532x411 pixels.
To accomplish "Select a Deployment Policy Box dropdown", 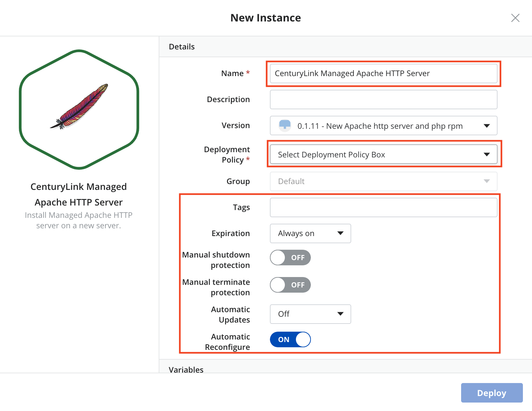I will coord(383,154).
